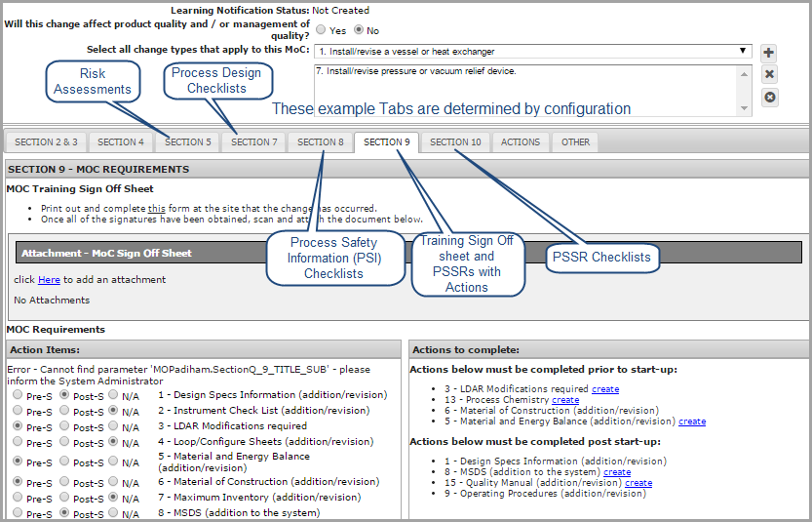Image resolution: width=812 pixels, height=522 pixels.
Task: Open the change types dropdown
Action: pyautogui.click(x=532, y=51)
